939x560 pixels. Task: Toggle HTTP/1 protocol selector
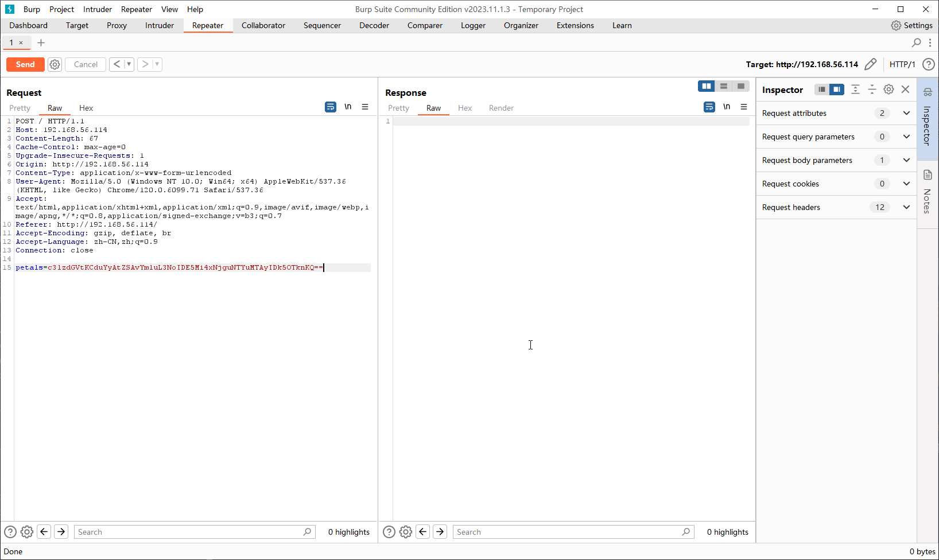click(902, 64)
